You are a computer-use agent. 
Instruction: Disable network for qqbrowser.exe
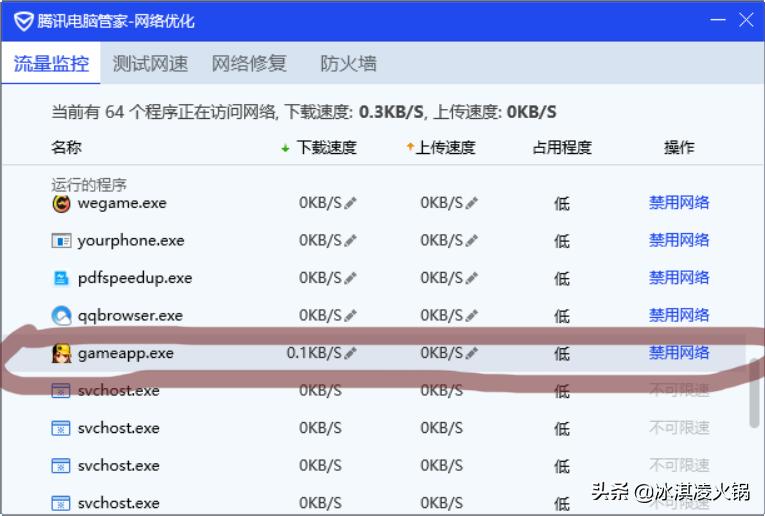679,315
